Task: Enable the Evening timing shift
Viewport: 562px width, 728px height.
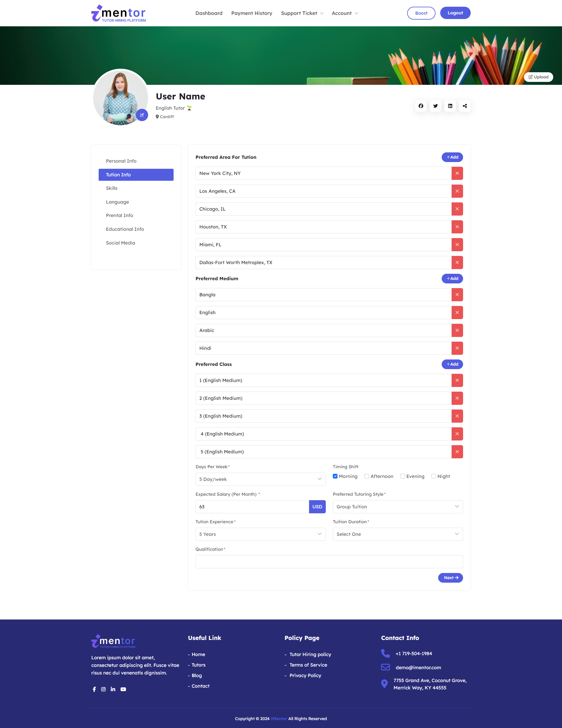Action: tap(402, 476)
